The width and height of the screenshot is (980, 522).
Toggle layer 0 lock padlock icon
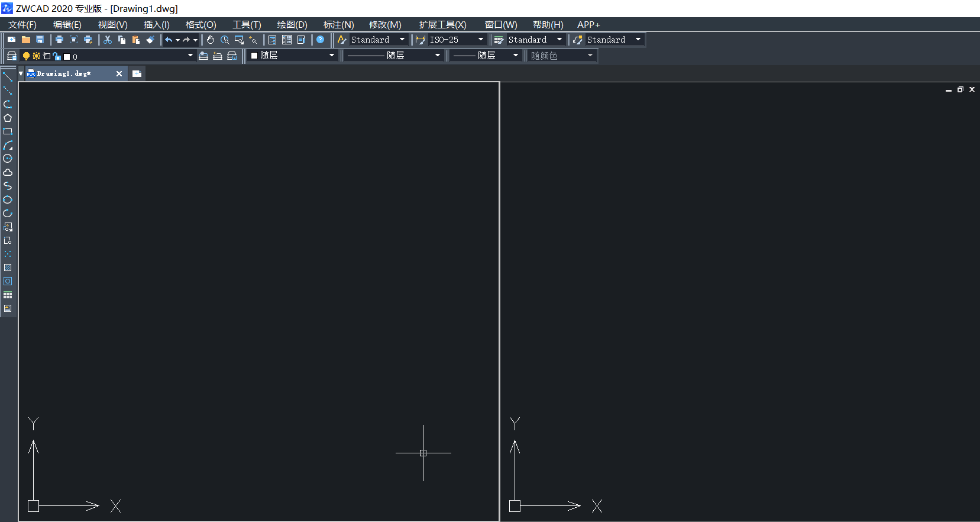point(57,56)
